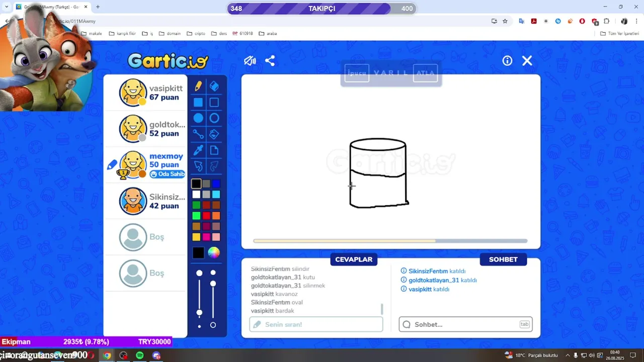Select the eraser tool
The height and width of the screenshot is (362, 644).
click(x=214, y=86)
